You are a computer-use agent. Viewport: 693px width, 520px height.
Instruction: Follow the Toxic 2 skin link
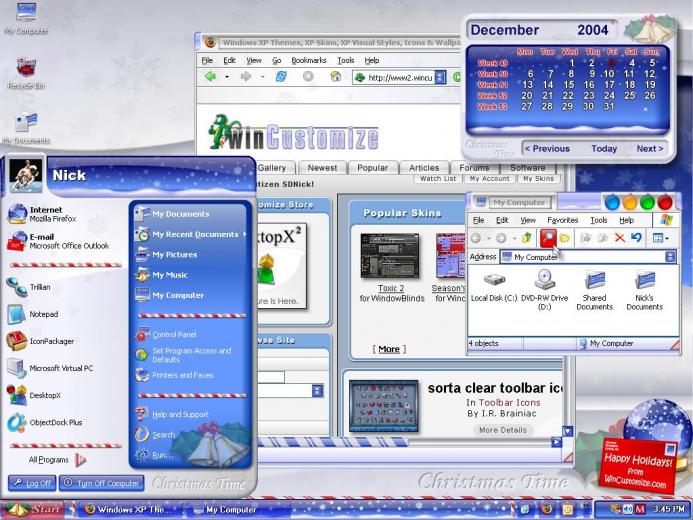coord(391,288)
